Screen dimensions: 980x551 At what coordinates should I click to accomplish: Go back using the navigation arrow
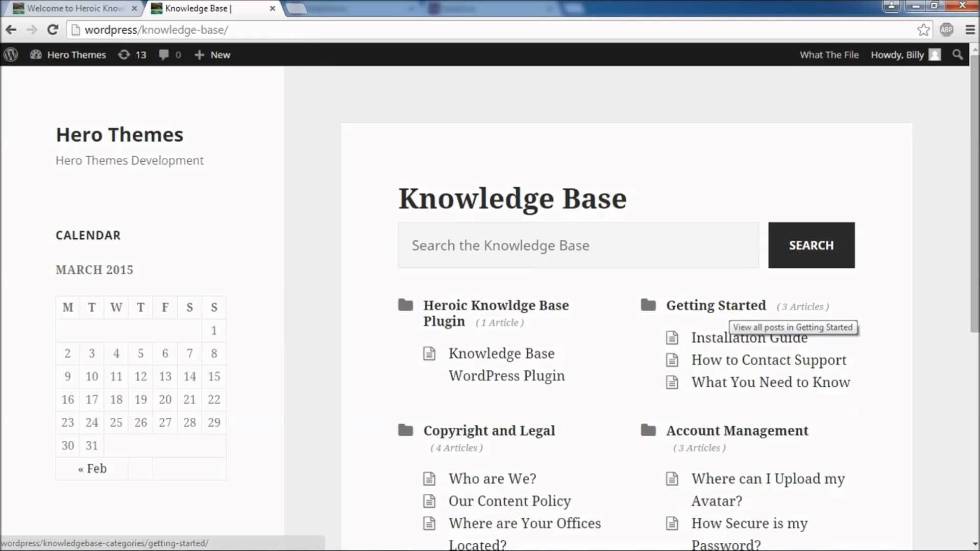pyautogui.click(x=11, y=30)
